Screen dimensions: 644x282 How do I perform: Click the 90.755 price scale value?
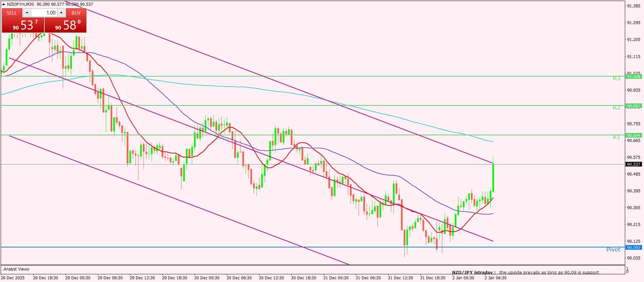pos(634,124)
